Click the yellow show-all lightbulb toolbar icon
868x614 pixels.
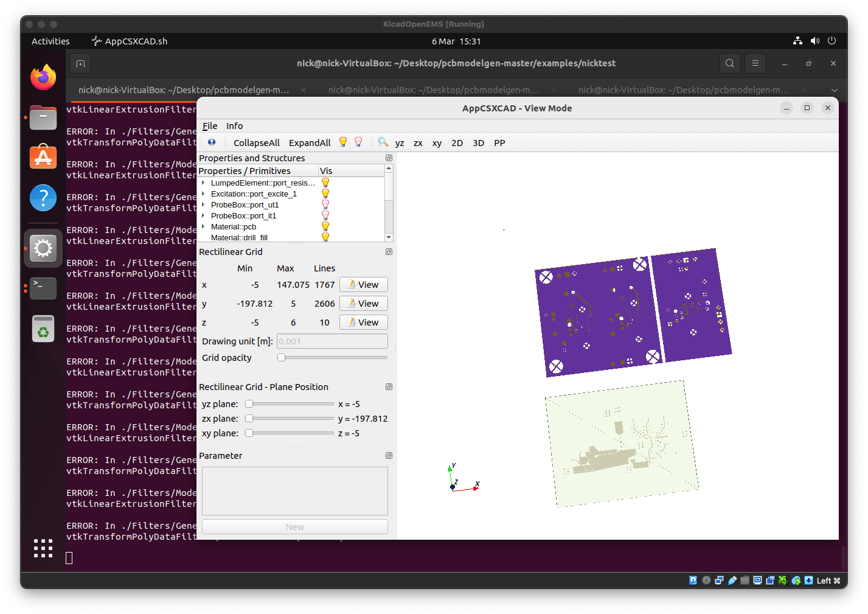[x=343, y=142]
